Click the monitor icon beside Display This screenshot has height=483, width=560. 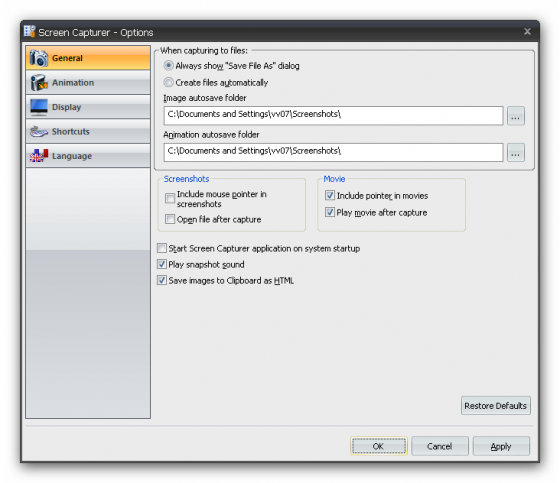tap(39, 107)
